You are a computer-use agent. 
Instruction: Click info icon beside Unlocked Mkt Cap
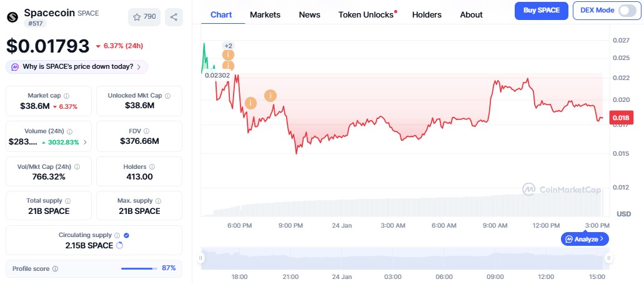(x=168, y=96)
